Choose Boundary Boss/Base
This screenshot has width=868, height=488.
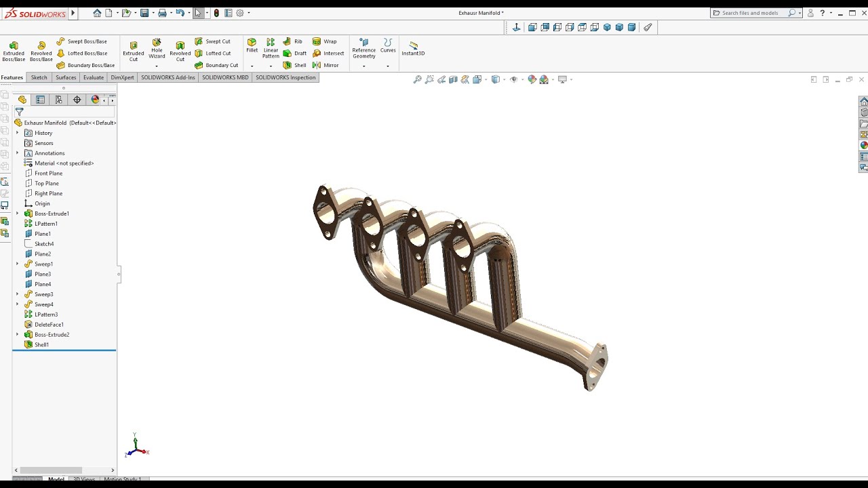click(85, 65)
